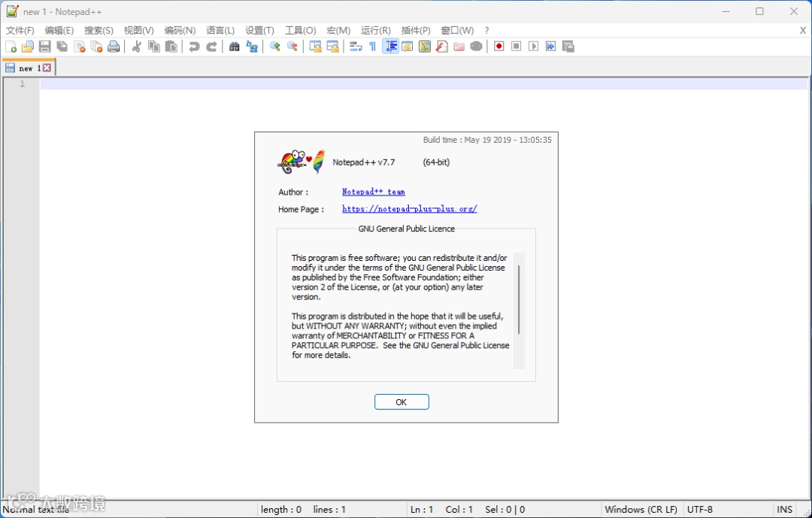Click the Close All toolbar icon
The width and height of the screenshot is (812, 518).
pos(97,47)
